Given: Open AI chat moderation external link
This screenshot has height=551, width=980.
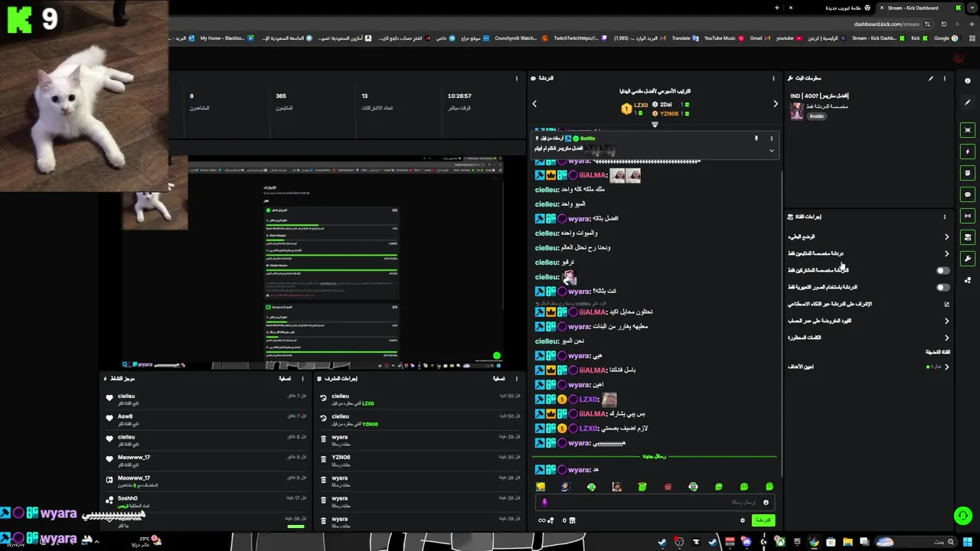Looking at the screenshot, I should pyautogui.click(x=946, y=304).
